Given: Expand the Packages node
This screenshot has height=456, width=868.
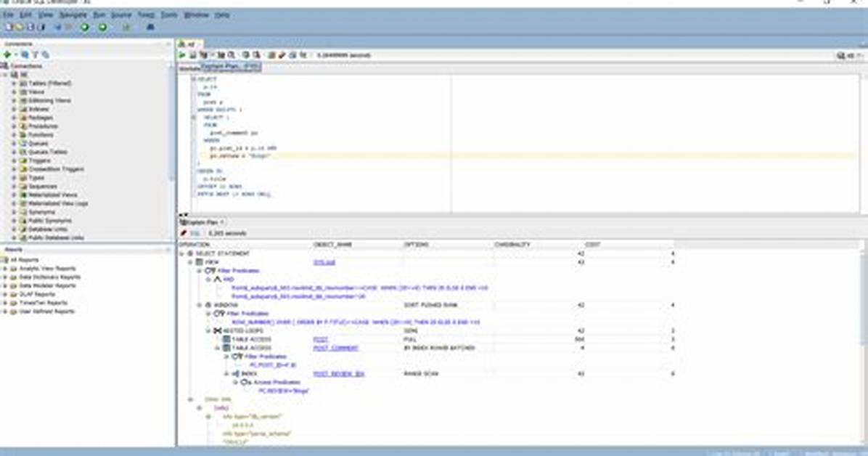Looking at the screenshot, I should [x=15, y=118].
